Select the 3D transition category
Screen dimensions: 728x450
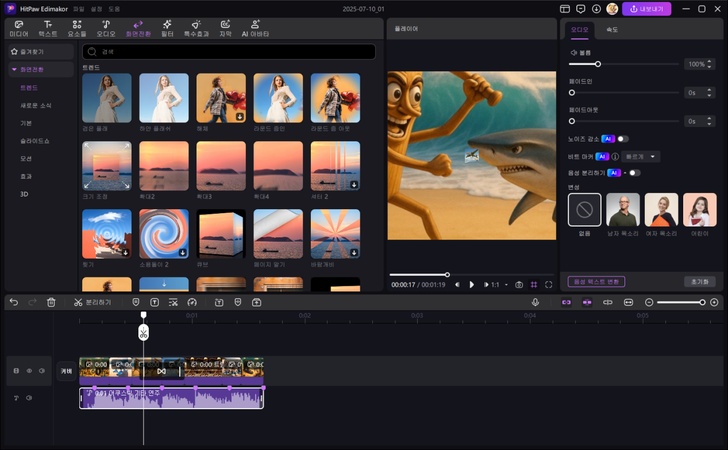click(x=24, y=194)
